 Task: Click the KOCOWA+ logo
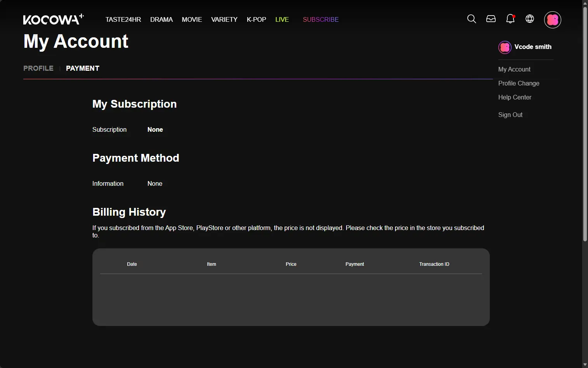[53, 19]
